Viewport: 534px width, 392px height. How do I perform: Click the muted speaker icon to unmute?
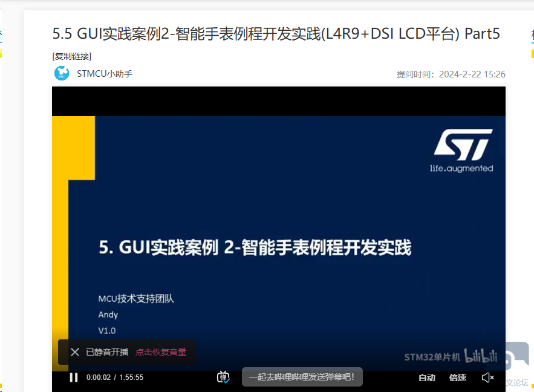(x=487, y=377)
